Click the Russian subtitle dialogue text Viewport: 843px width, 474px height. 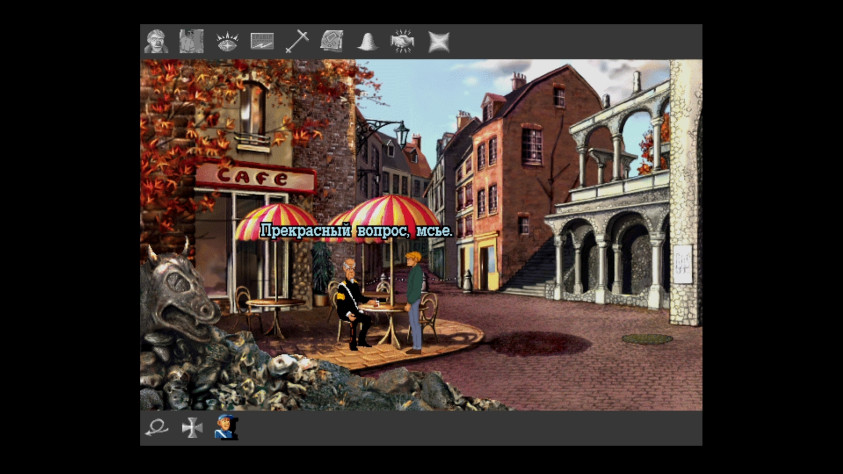[x=356, y=231]
